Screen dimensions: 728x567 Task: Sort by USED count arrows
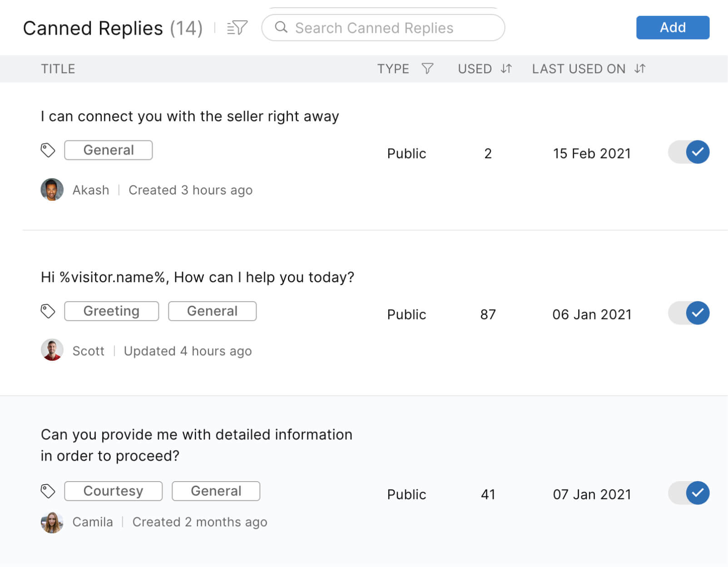point(506,69)
